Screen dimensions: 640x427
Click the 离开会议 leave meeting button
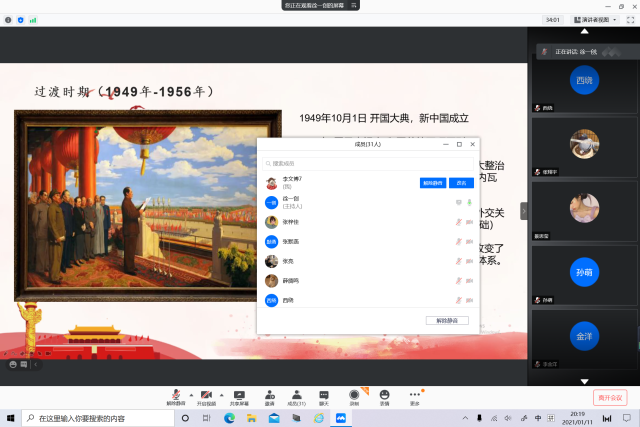(x=610, y=397)
